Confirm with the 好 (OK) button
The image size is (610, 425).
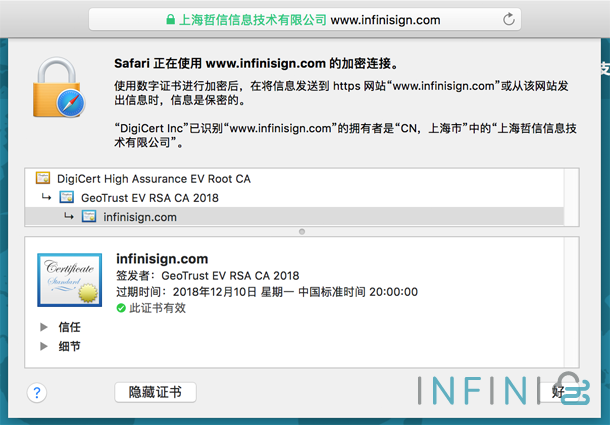558,392
